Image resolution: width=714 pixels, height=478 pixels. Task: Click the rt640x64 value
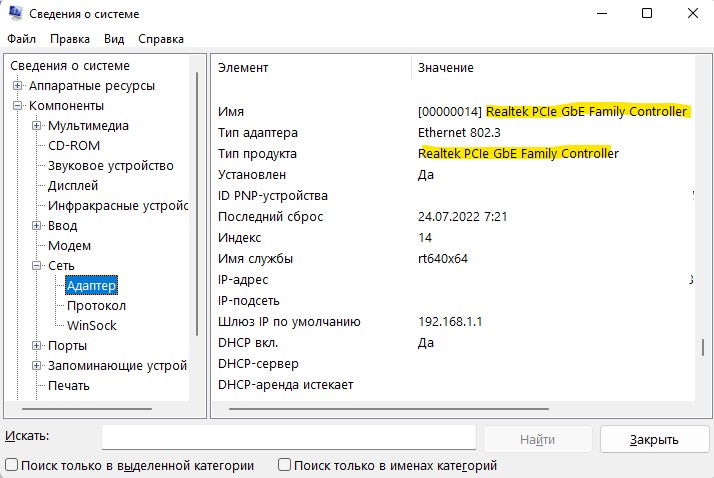[443, 259]
